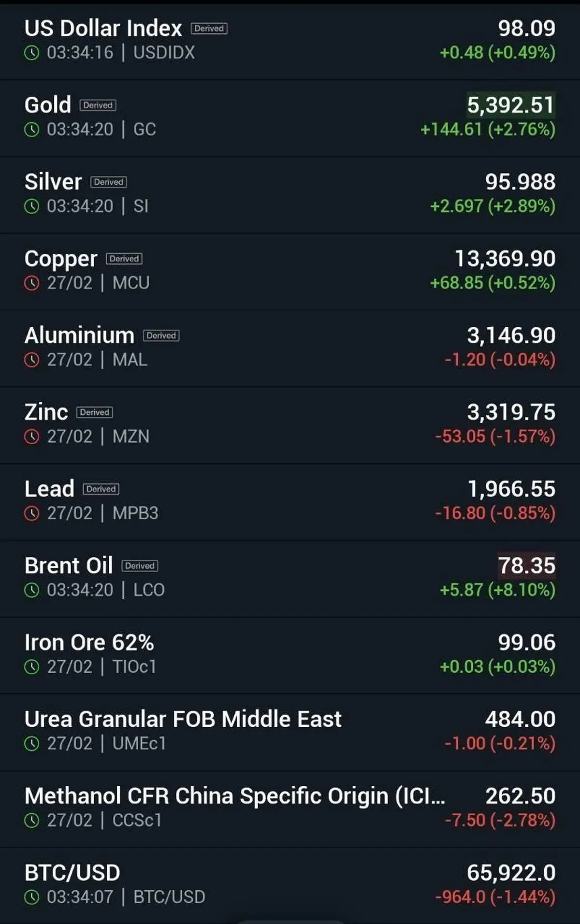Click the red clock icon next to MAL
The height and width of the screenshot is (924, 580).
coord(31,360)
